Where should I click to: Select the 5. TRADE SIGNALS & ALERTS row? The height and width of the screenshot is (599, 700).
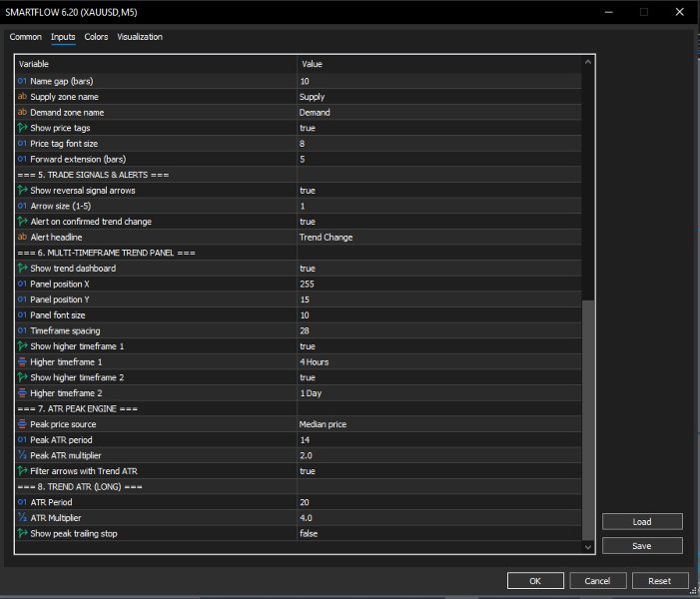[x=299, y=175]
